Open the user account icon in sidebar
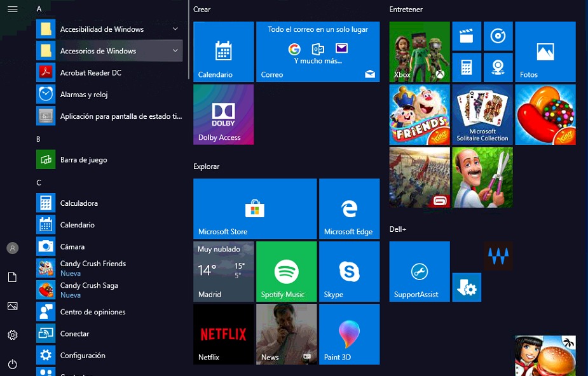Image resolution: width=588 pixels, height=376 pixels. click(x=12, y=248)
